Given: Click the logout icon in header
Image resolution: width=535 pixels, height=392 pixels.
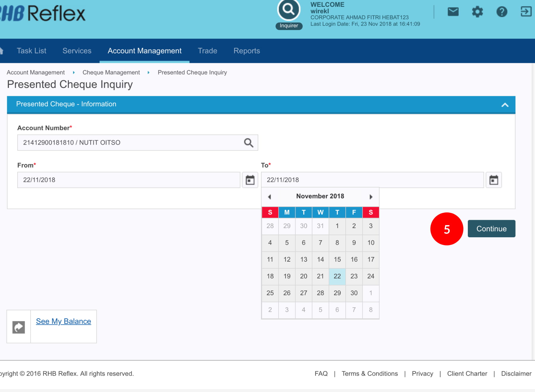Looking at the screenshot, I should click(x=525, y=12).
